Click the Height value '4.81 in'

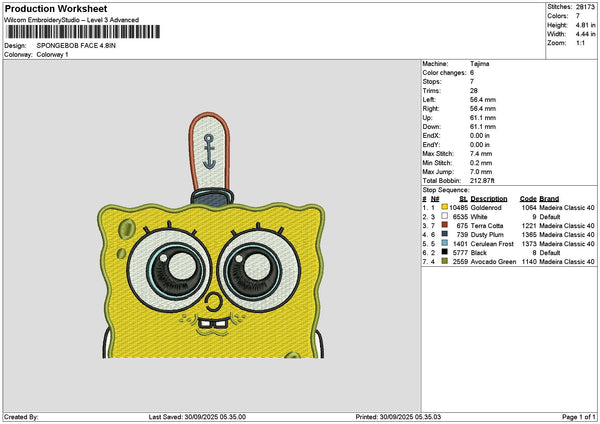[585, 25]
